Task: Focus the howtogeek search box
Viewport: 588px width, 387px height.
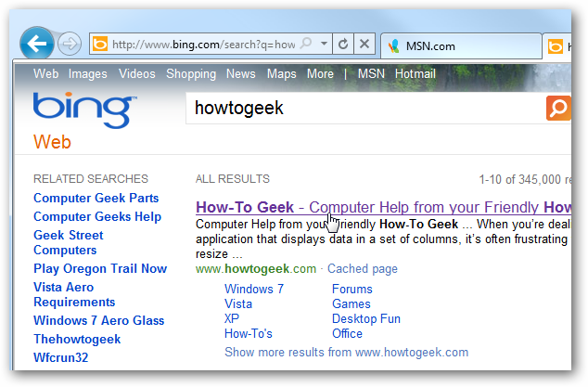Action: tap(365, 108)
